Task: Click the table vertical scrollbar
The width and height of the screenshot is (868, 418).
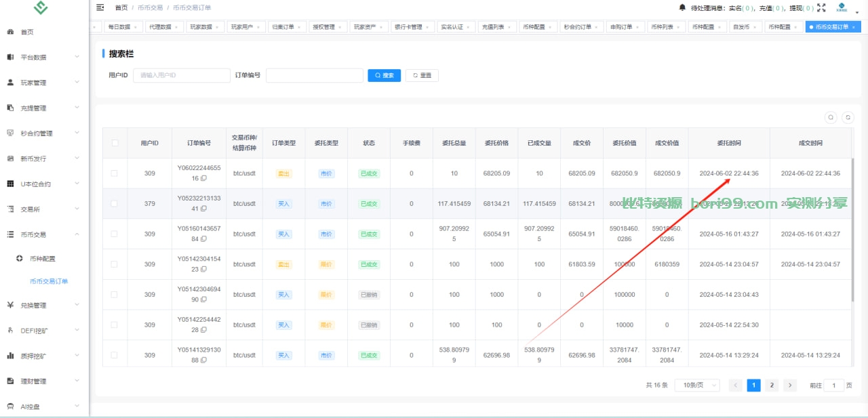Action: click(853, 230)
